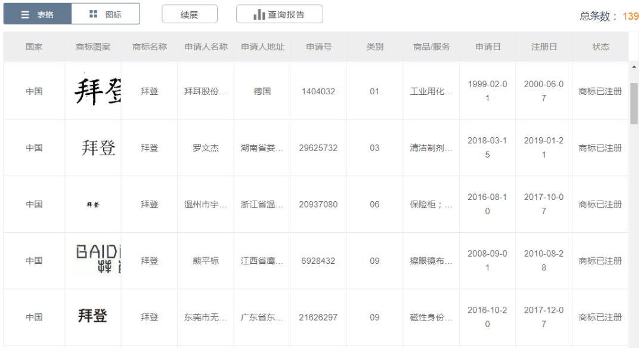Open the 查询报告 report button
Viewport: 644px width, 348px height.
tap(279, 14)
